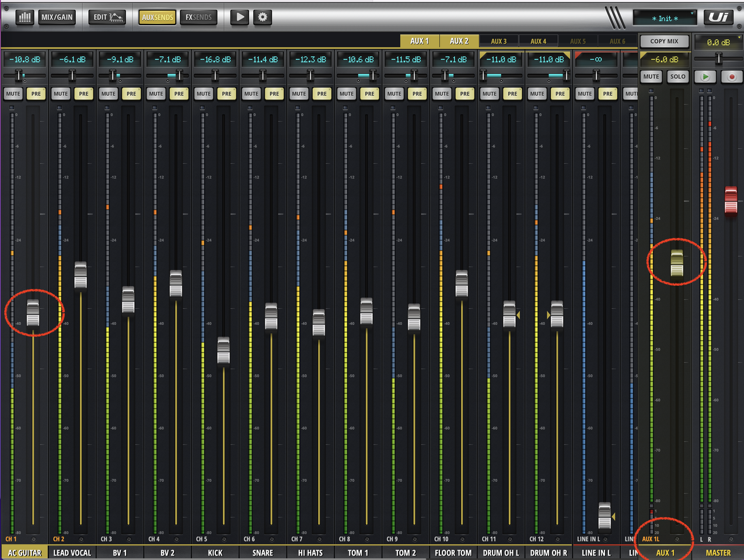Click the red MASTER fader handle

731,201
